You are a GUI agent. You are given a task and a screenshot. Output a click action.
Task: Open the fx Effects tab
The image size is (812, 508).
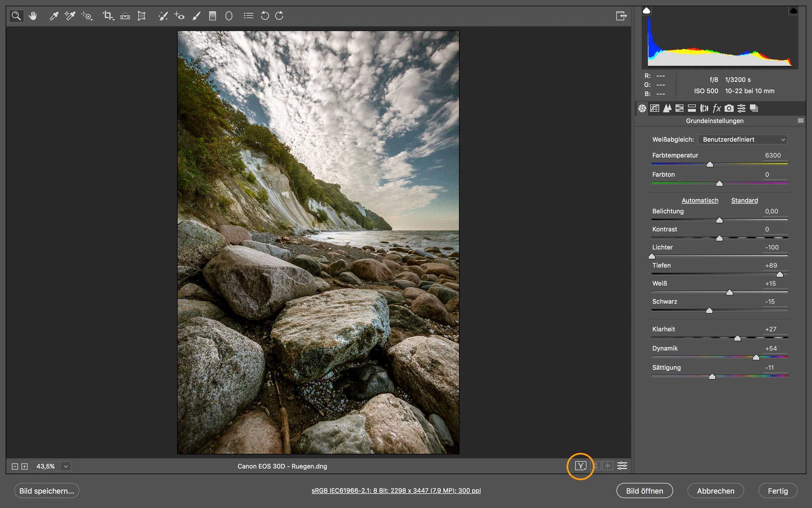tap(717, 108)
